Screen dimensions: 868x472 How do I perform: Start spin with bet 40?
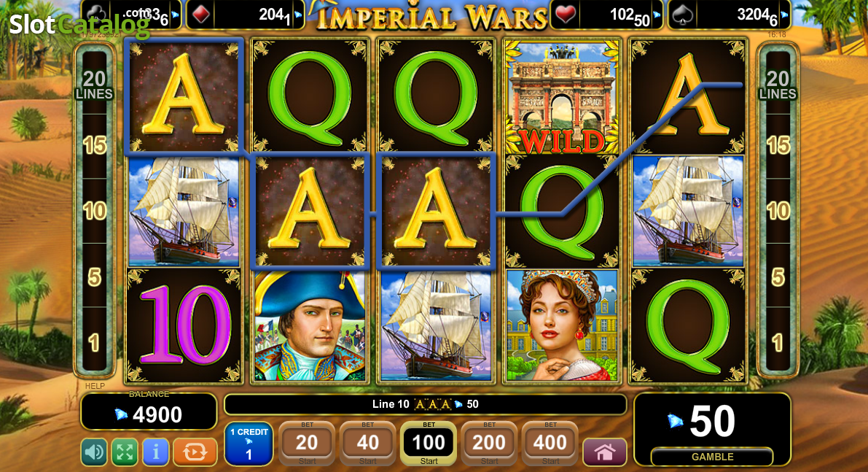click(367, 444)
